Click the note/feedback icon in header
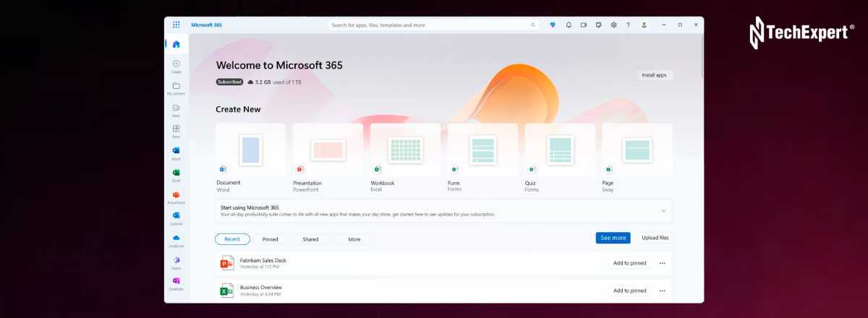 (598, 25)
